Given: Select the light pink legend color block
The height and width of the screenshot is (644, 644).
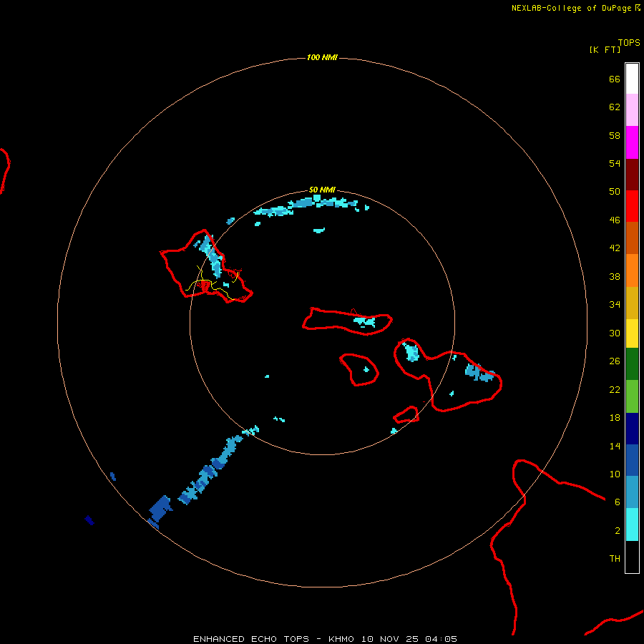Looking at the screenshot, I should coord(632,110).
